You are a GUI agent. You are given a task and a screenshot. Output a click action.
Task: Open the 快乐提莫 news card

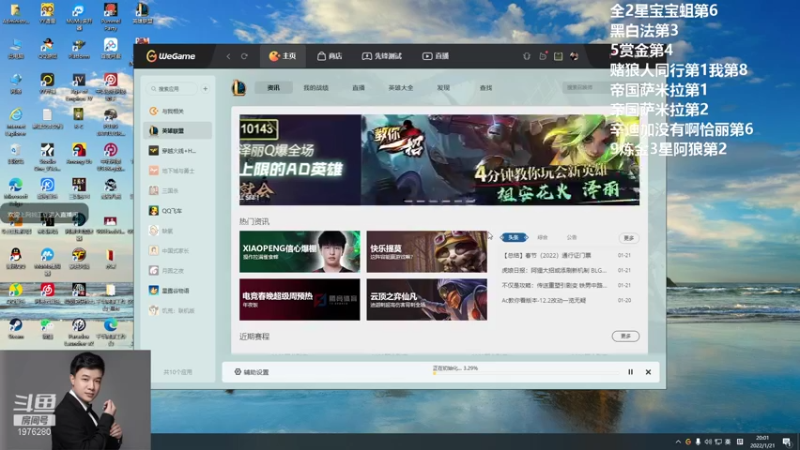pyautogui.click(x=427, y=252)
